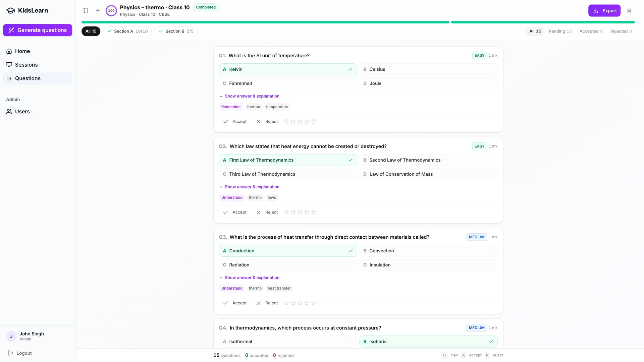The image size is (644, 362).
Task: Open the Sessions page
Action: (x=38, y=65)
